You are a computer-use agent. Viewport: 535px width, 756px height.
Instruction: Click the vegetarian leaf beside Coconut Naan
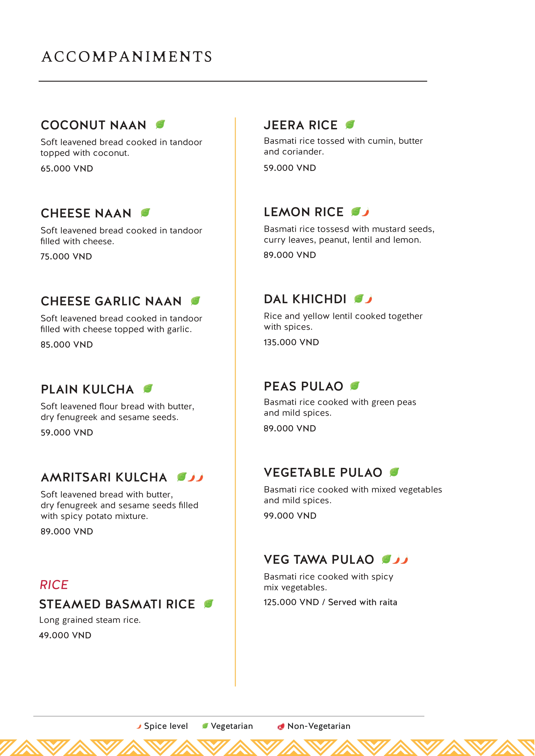click(x=160, y=125)
